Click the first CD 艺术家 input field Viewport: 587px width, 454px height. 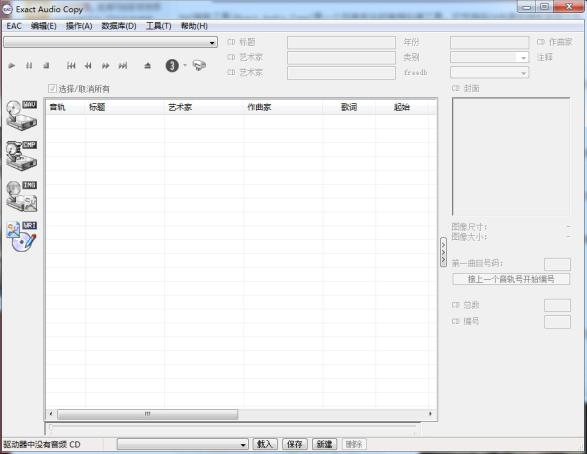coord(341,58)
